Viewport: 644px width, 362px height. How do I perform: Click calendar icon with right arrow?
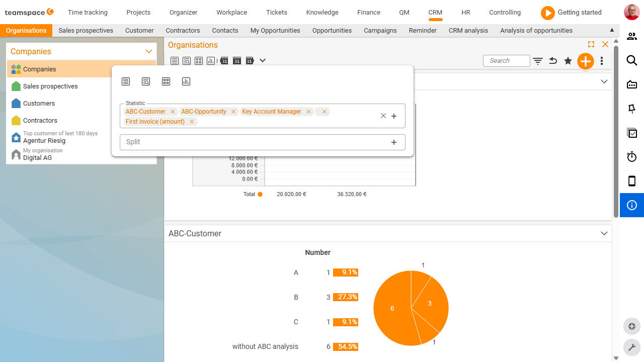pyautogui.click(x=250, y=61)
